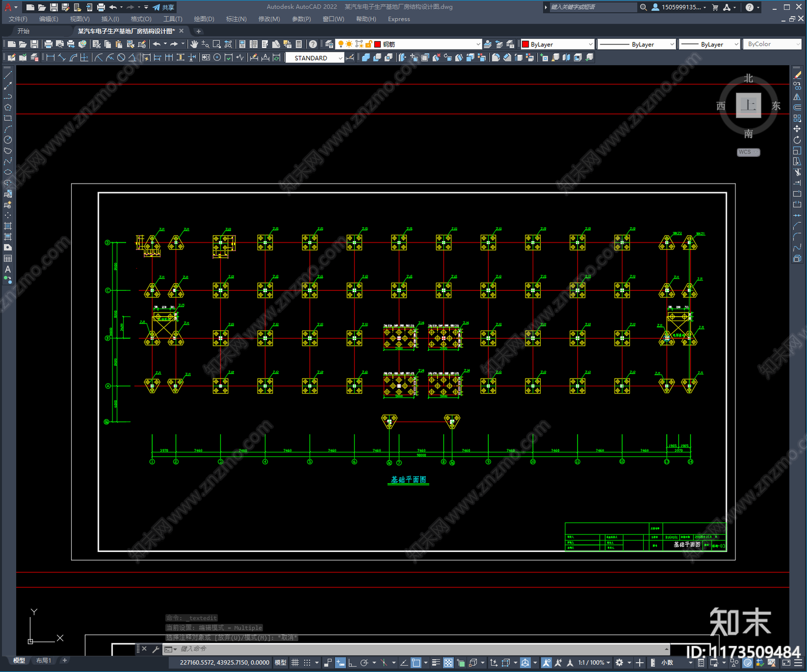This screenshot has width=807, height=672.
Task: Select the Line tool in draw toolbar
Action: 8,75
